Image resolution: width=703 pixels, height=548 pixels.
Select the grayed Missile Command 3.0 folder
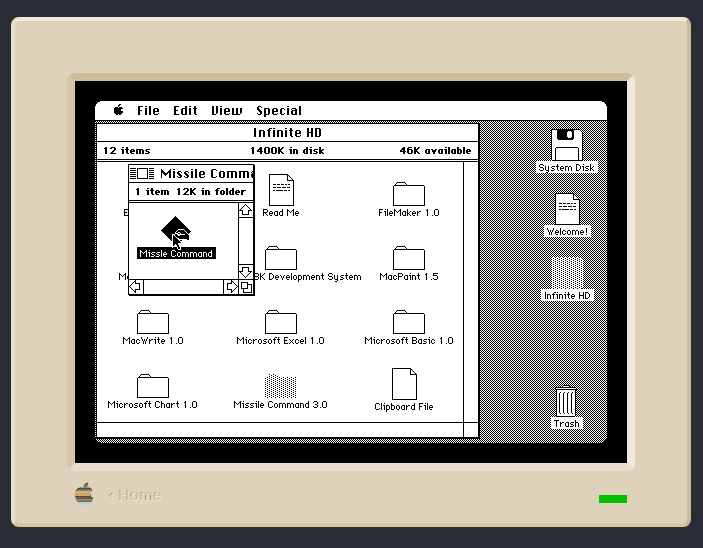[281, 386]
